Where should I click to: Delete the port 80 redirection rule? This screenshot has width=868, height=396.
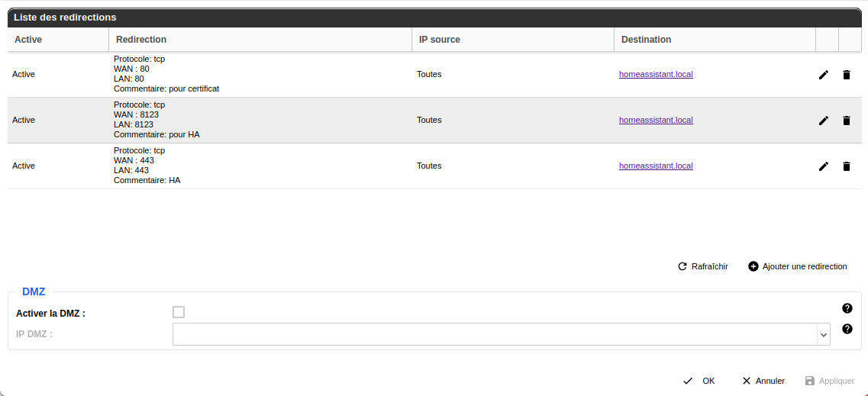(846, 75)
